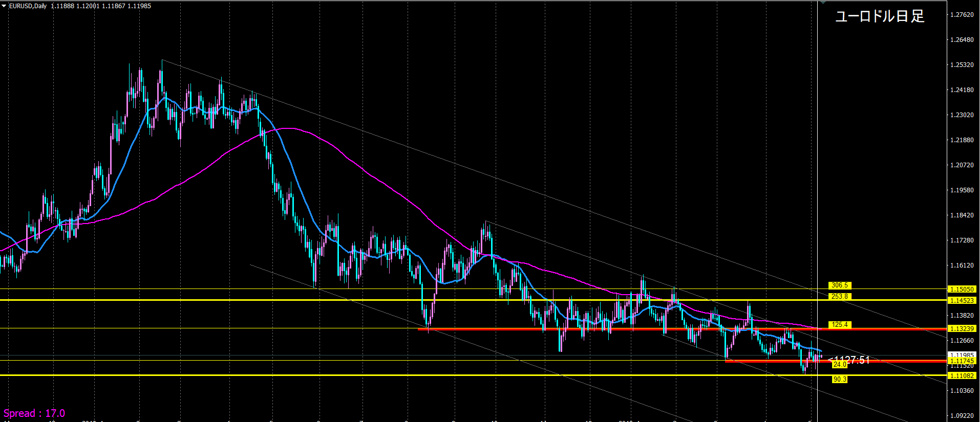Viewport: 980px width, 422px height.
Task: Click the yellow 306.5 distance label
Action: 840,285
